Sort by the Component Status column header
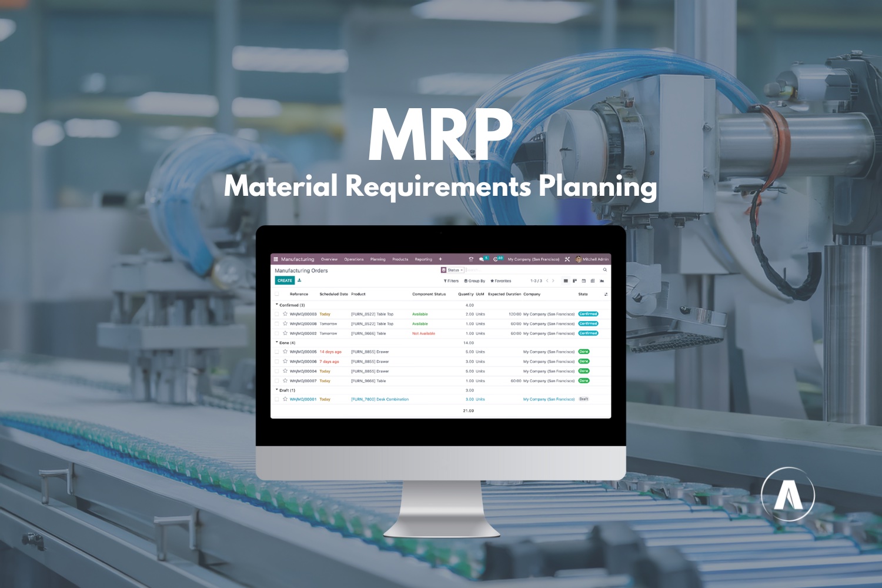The width and height of the screenshot is (882, 588). (429, 294)
